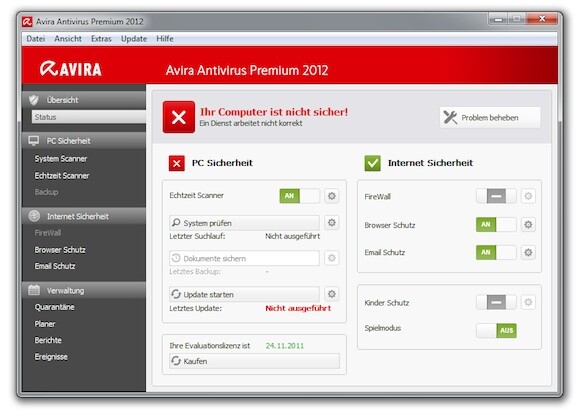This screenshot has height=411, width=580.
Task: Open Berichte in the sidebar
Action: [48, 340]
